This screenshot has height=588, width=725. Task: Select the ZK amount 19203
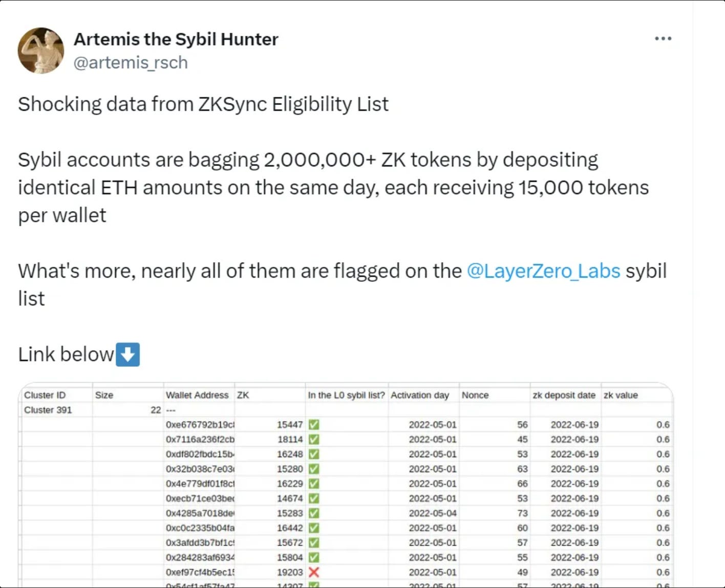click(x=290, y=572)
